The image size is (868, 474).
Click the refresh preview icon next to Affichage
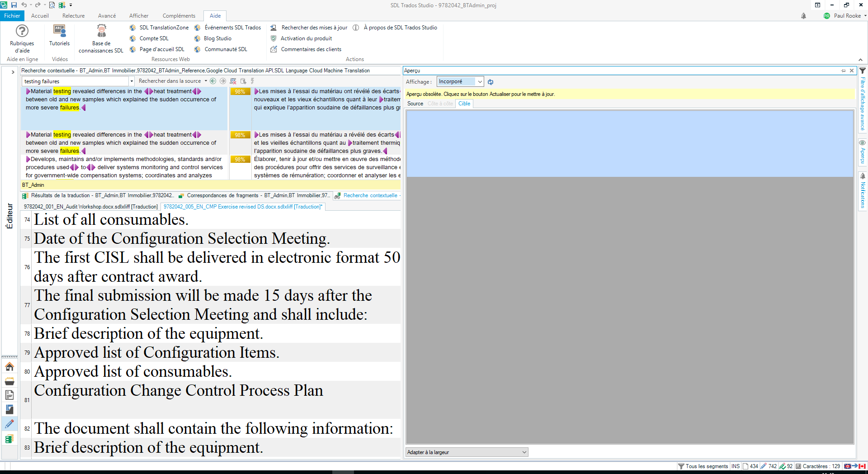pos(491,82)
